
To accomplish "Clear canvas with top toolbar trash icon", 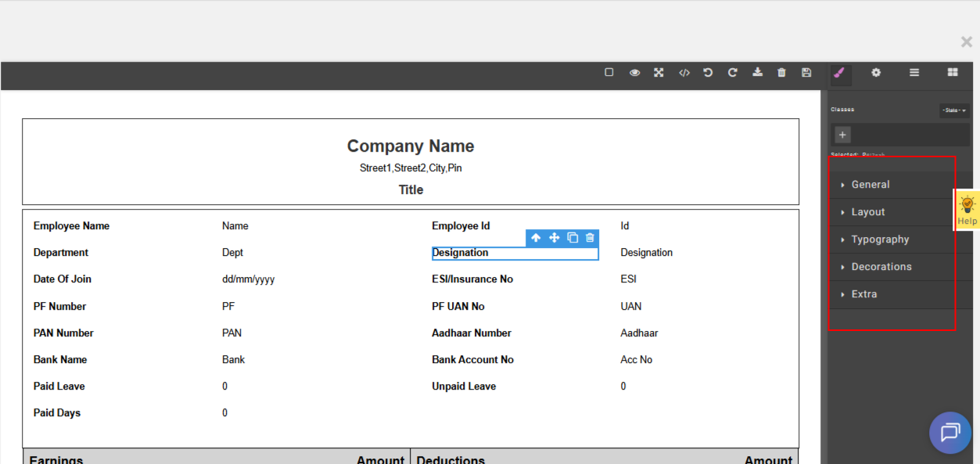I will (781, 73).
